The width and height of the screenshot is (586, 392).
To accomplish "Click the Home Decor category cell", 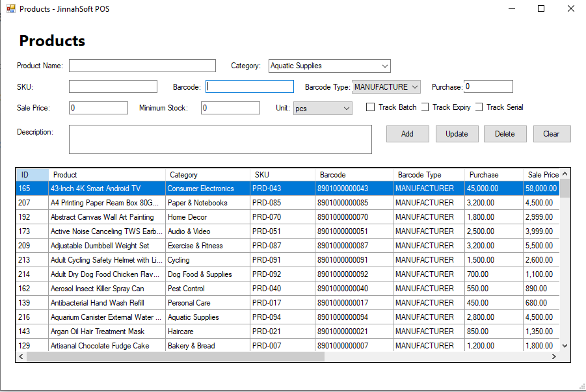I will click(207, 217).
